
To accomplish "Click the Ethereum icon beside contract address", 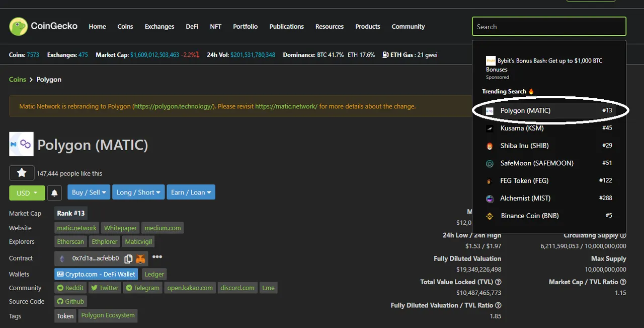I will click(x=62, y=258).
